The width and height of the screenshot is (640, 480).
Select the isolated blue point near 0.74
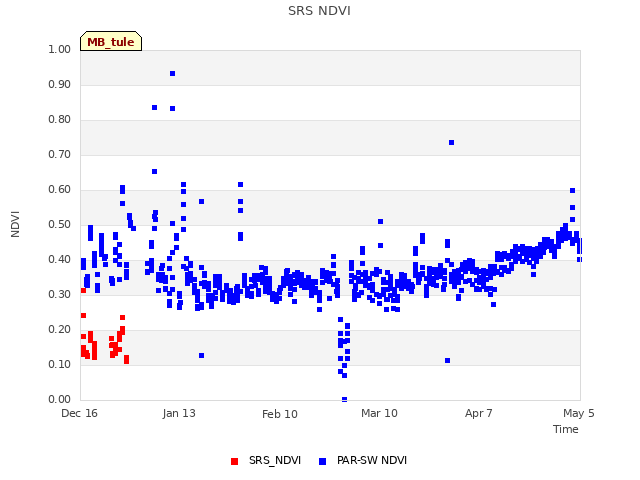(451, 142)
